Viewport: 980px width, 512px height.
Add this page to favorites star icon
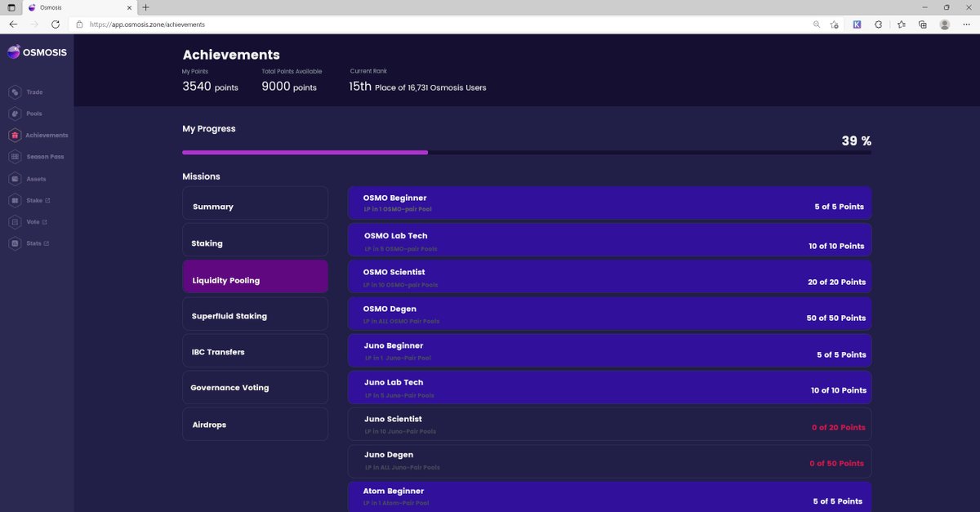point(834,24)
